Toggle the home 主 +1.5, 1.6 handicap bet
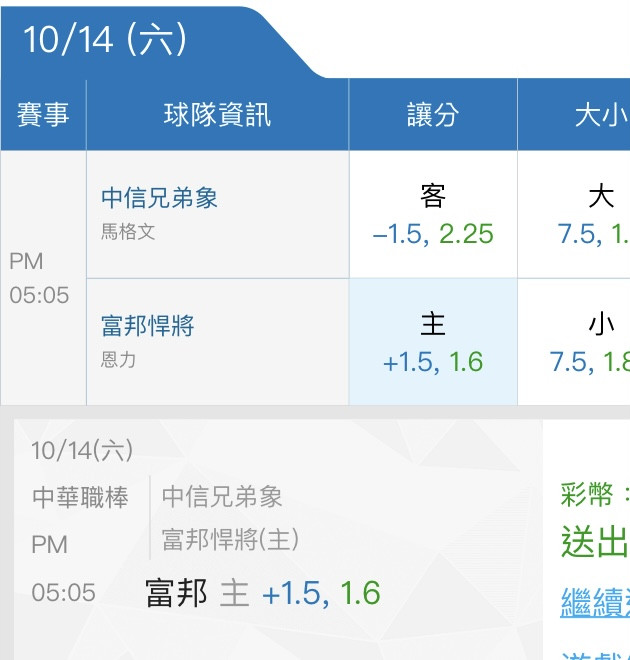 coord(433,342)
